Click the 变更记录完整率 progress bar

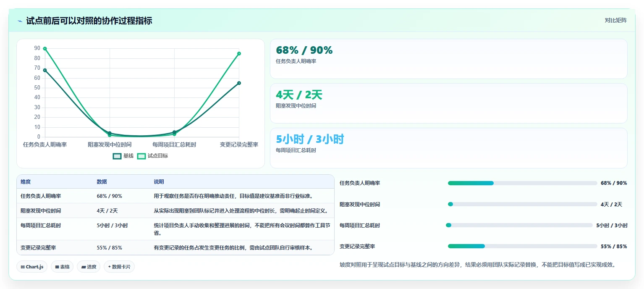522,246
